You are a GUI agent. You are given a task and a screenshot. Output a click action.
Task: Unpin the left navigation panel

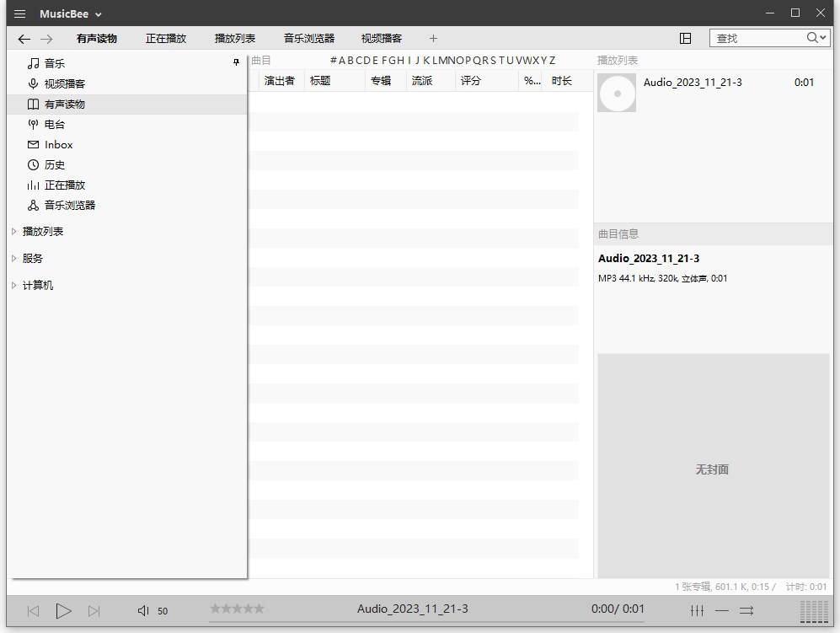[x=237, y=62]
